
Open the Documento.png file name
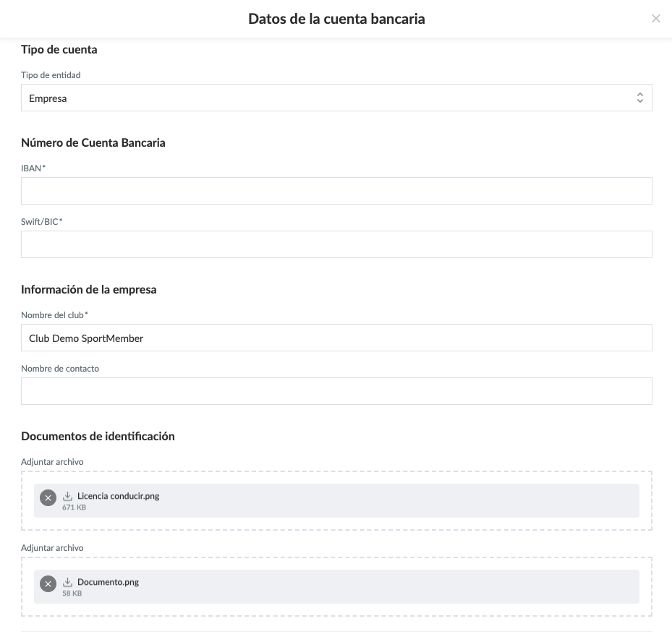108,582
